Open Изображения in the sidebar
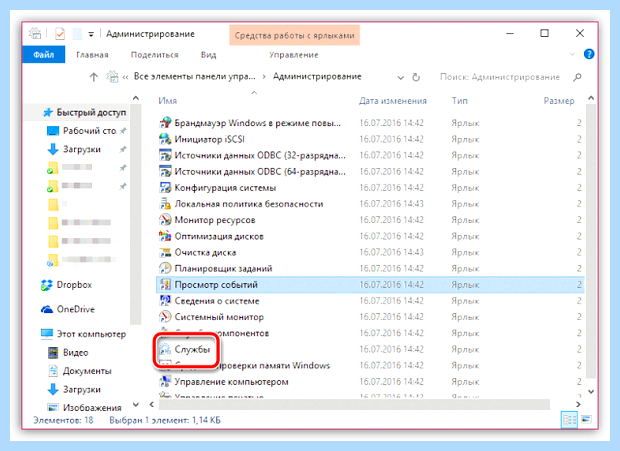This screenshot has height=451, width=620. [x=85, y=407]
